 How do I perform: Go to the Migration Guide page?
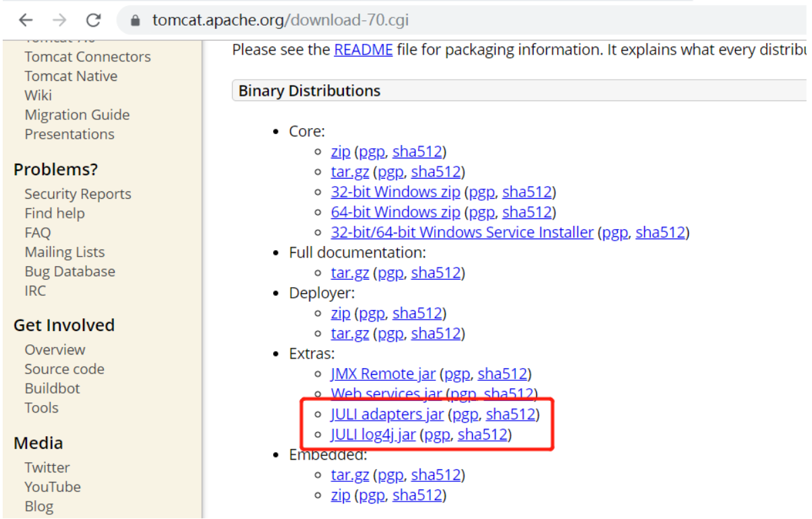(77, 115)
